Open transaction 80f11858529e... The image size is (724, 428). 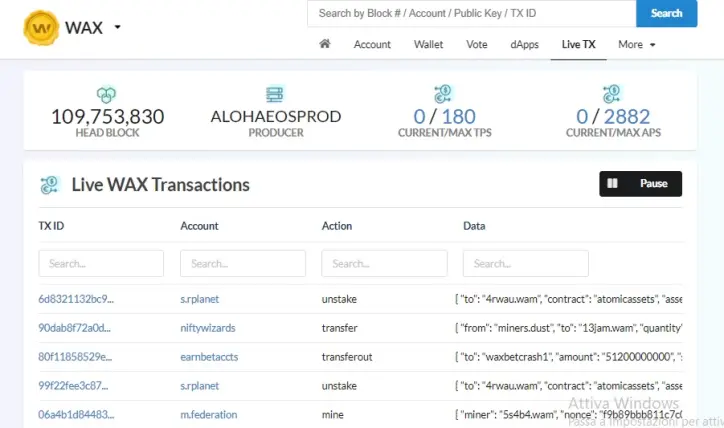point(75,357)
